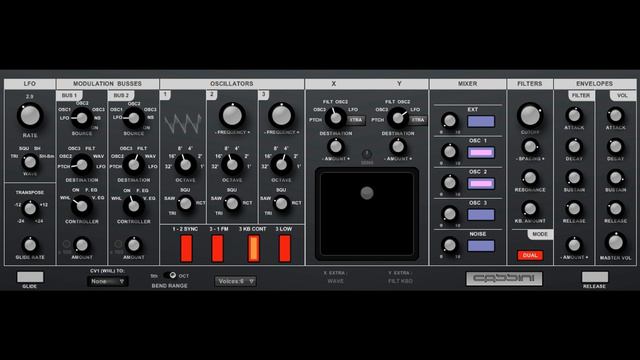Viewport: 640px width, 360px height.
Task: Click the LFO Rate knob
Action: [30, 116]
